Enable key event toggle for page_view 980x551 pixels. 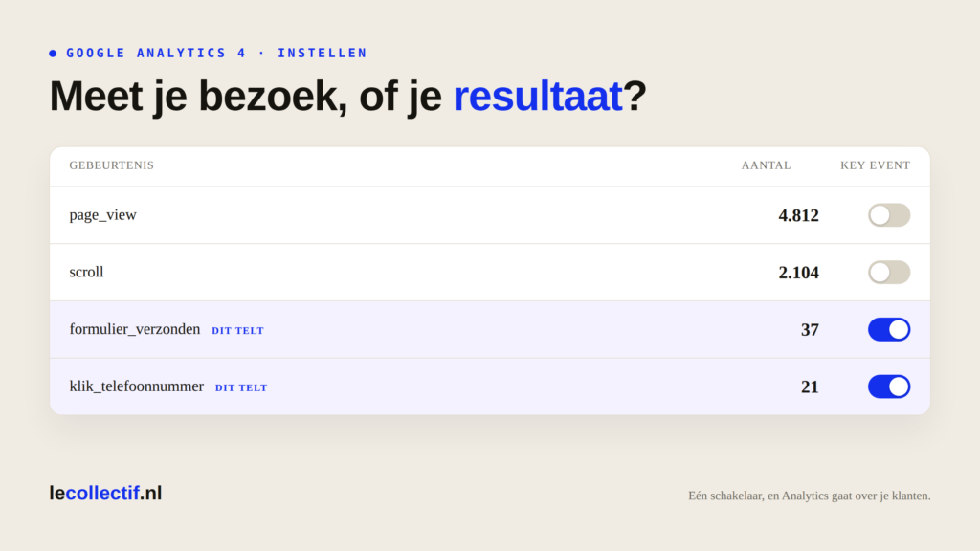[x=889, y=215]
